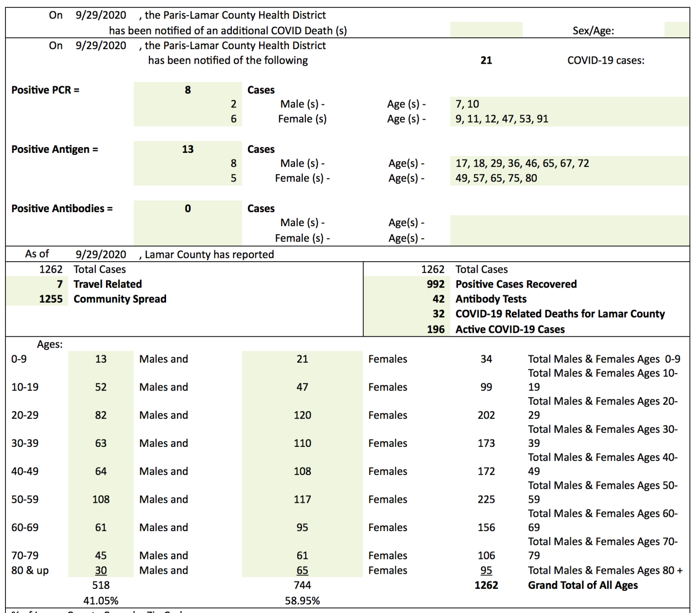Click the 'Travel Related' label
Viewport: 700px width, 613px height.
[x=108, y=284]
